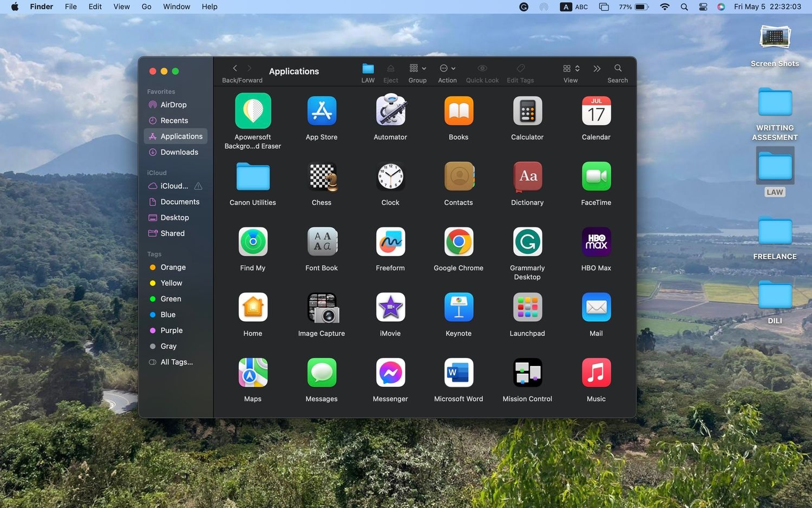Open the Calendar app icon
The height and width of the screenshot is (508, 812).
click(x=596, y=110)
